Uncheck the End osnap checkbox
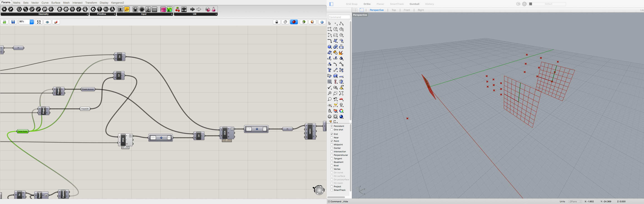The width and height of the screenshot is (644, 204). [332, 134]
